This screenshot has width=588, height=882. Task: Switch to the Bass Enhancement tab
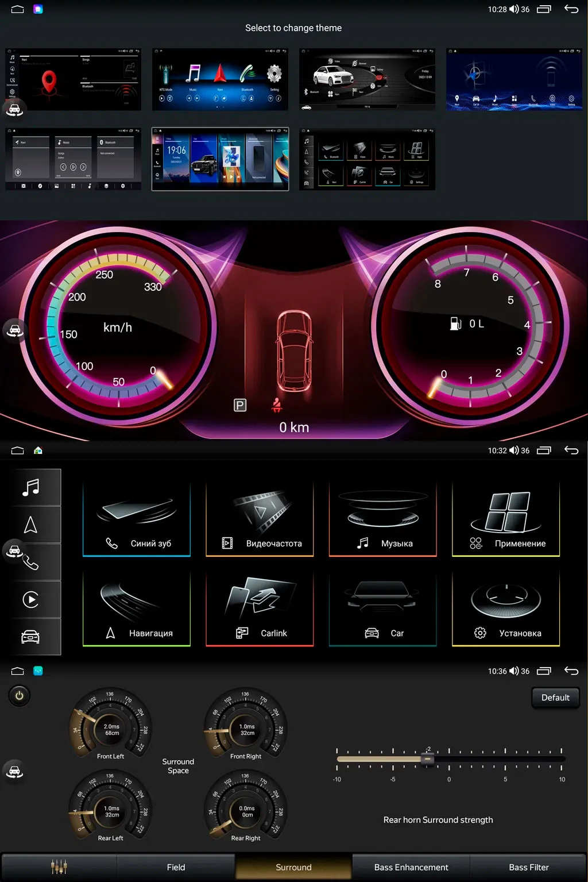point(411,867)
